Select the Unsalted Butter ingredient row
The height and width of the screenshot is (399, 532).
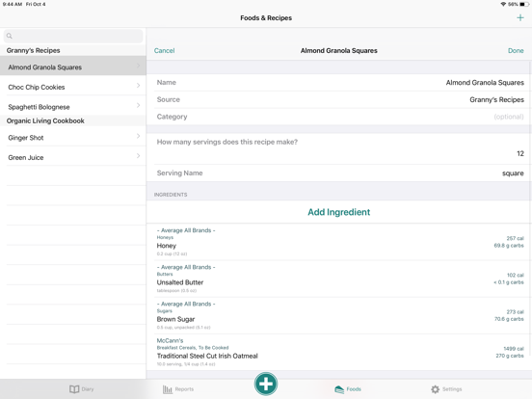339,279
